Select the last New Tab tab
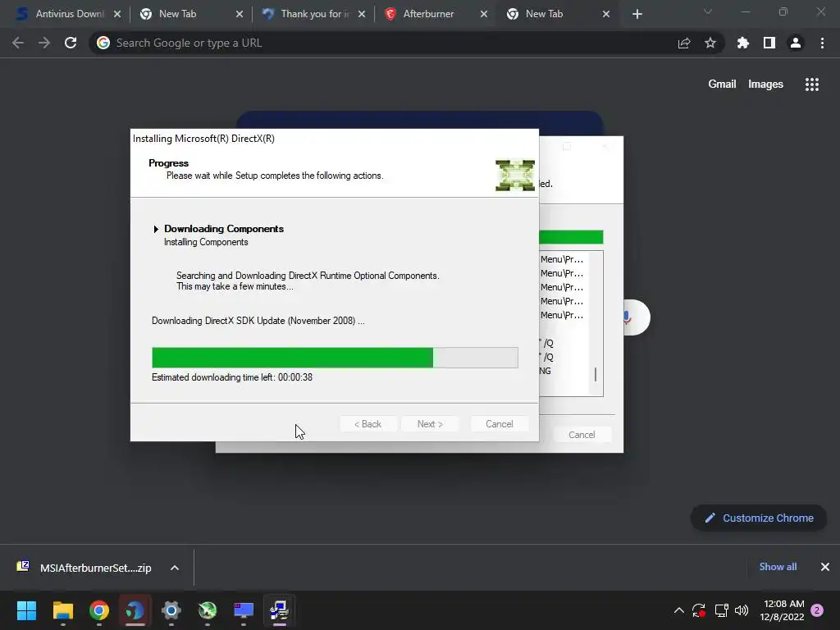This screenshot has width=840, height=630. click(x=557, y=14)
